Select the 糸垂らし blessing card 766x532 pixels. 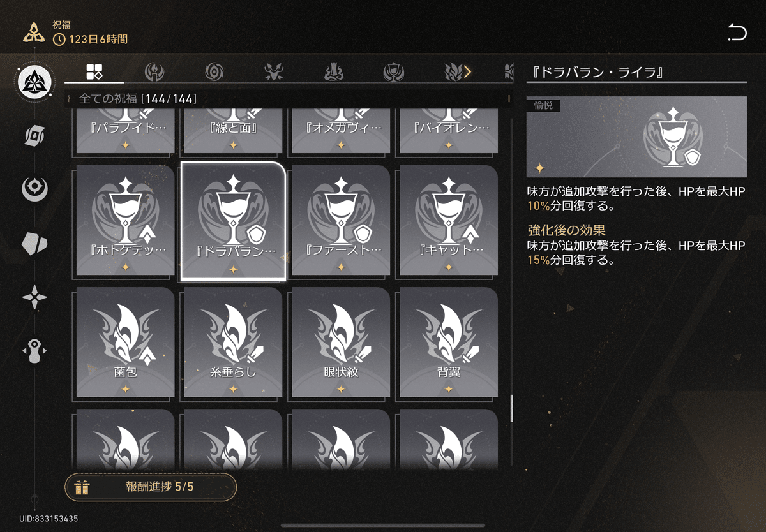(x=233, y=342)
